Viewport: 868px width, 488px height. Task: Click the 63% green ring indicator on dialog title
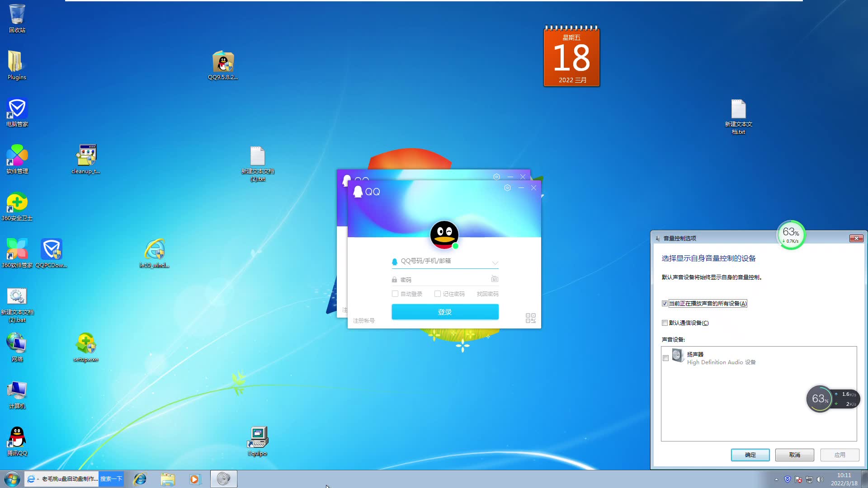791,235
